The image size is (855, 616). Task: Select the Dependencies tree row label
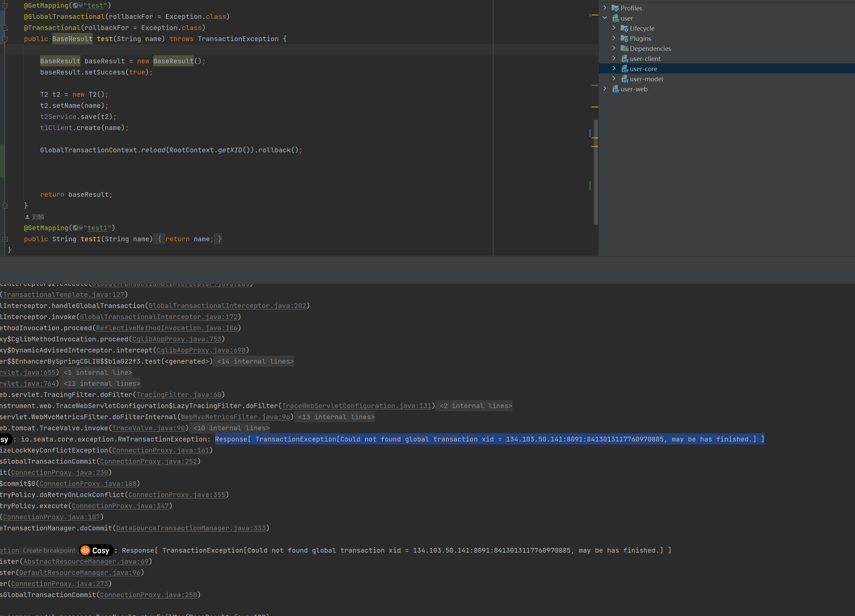[650, 48]
